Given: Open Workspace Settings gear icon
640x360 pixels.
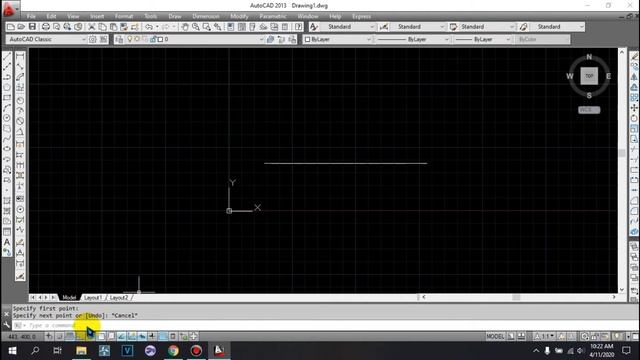Looking at the screenshot, I should tap(93, 39).
